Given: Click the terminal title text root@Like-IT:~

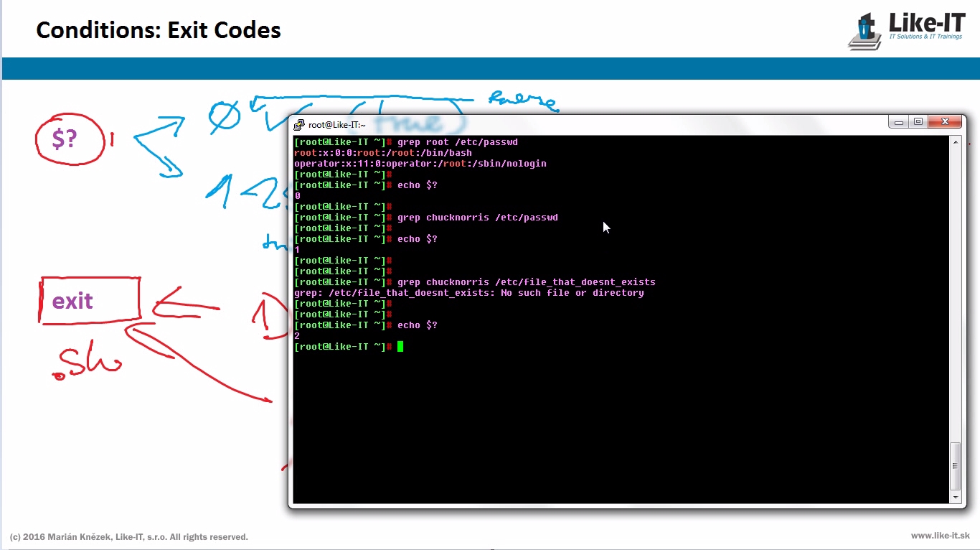Looking at the screenshot, I should coord(337,125).
